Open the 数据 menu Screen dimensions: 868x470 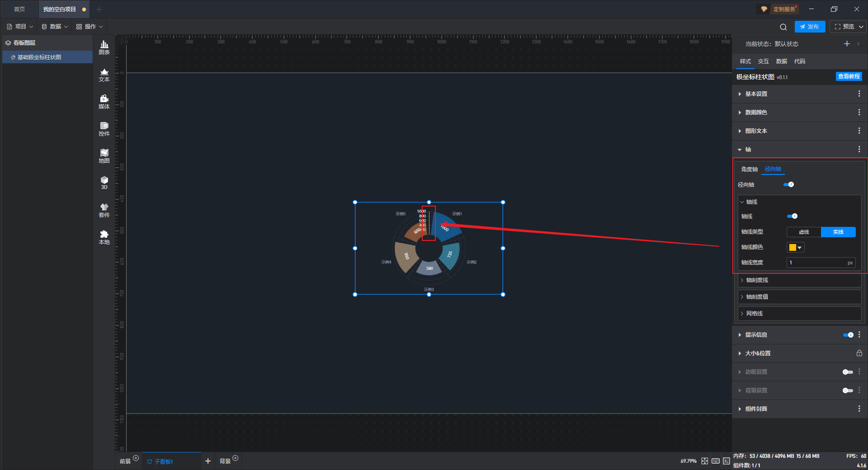tap(55, 27)
